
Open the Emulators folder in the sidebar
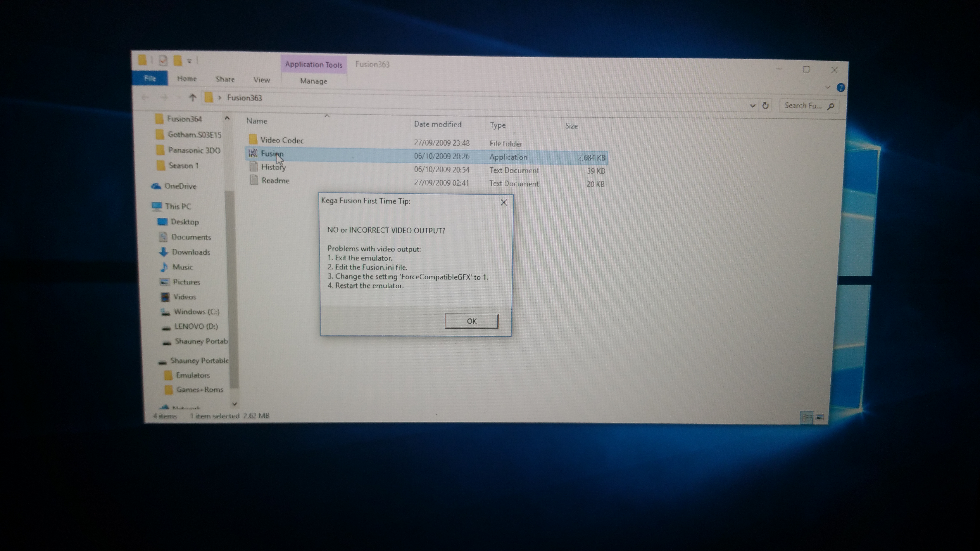(x=192, y=375)
